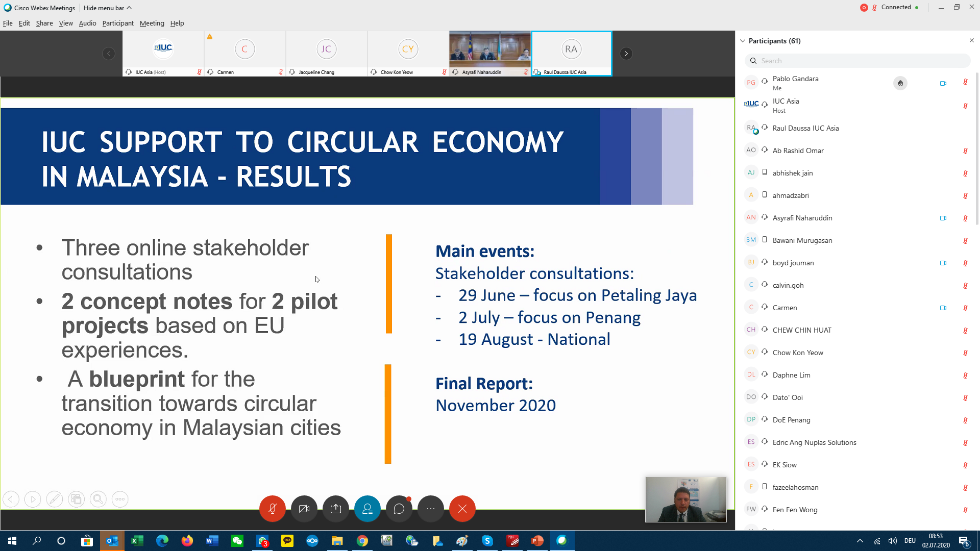The image size is (980, 551).
Task: Click the red leave meeting button
Action: point(462,509)
